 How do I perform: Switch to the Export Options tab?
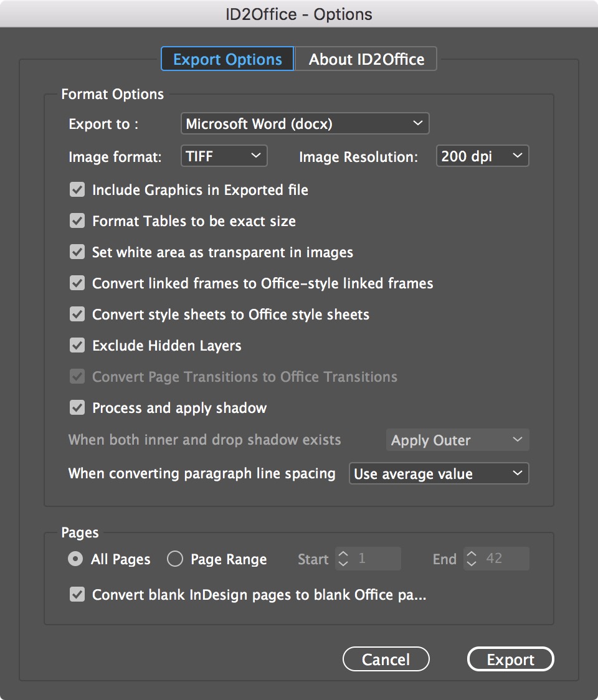click(x=227, y=59)
